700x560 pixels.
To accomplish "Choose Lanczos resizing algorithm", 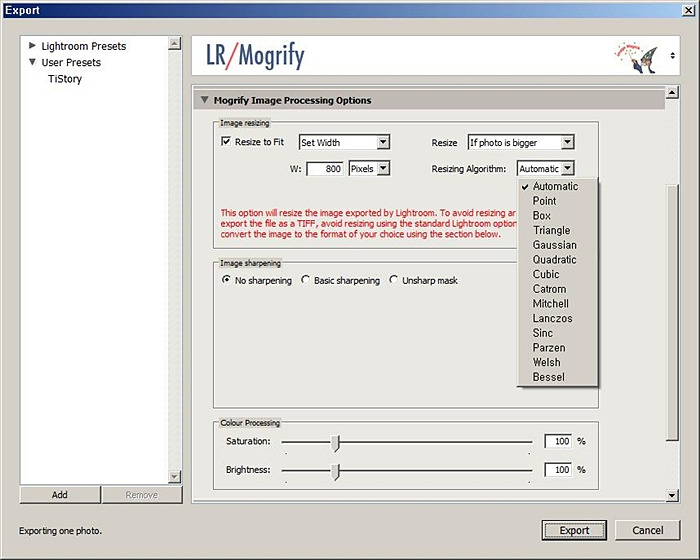I will pyautogui.click(x=557, y=318).
